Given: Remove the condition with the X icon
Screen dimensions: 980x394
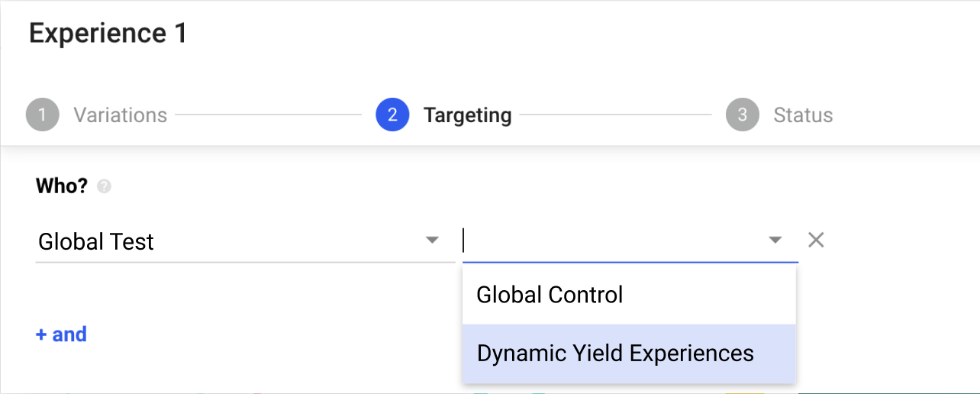Looking at the screenshot, I should [816, 240].
